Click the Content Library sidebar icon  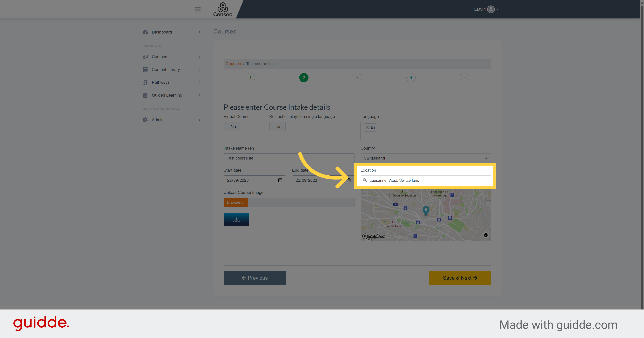click(x=145, y=69)
